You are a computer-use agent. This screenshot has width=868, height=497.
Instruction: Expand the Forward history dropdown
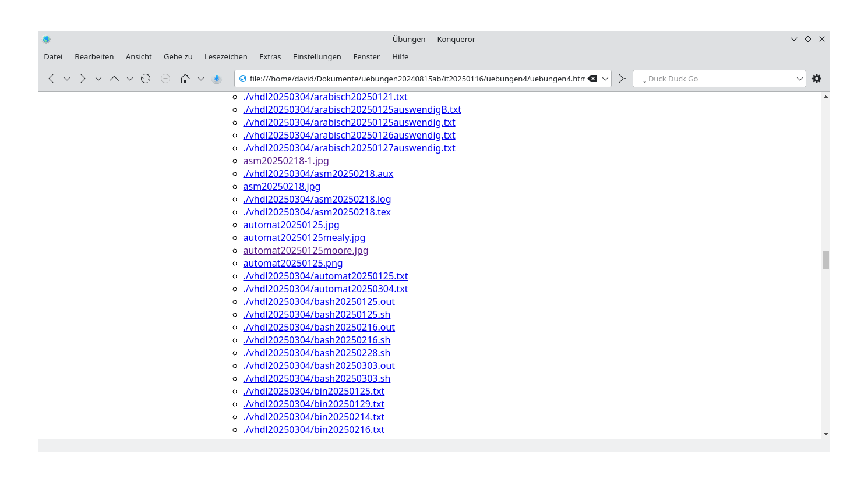(x=98, y=79)
